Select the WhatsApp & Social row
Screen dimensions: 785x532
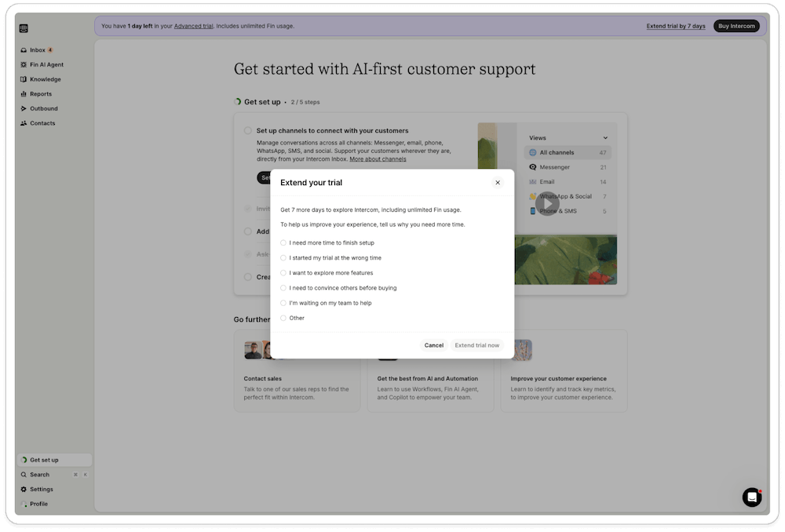pyautogui.click(x=568, y=196)
